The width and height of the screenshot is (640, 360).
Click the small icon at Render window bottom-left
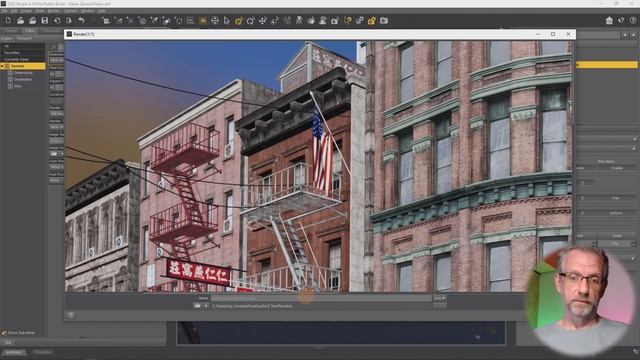pyautogui.click(x=71, y=315)
